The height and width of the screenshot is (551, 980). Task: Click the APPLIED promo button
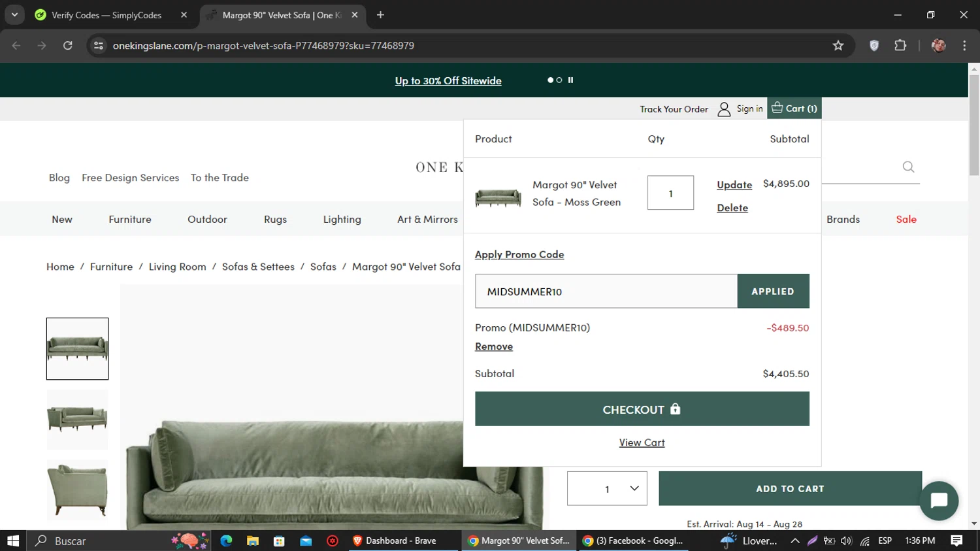[x=773, y=291]
